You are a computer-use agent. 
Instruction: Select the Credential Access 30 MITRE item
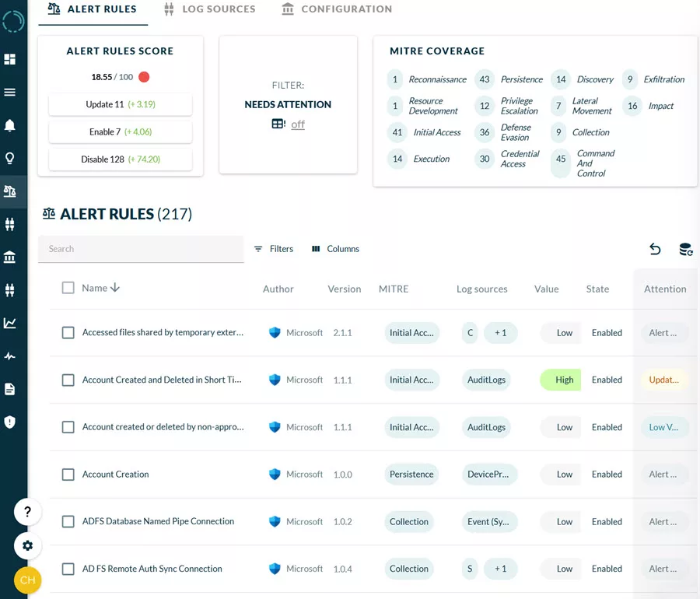coord(507,159)
